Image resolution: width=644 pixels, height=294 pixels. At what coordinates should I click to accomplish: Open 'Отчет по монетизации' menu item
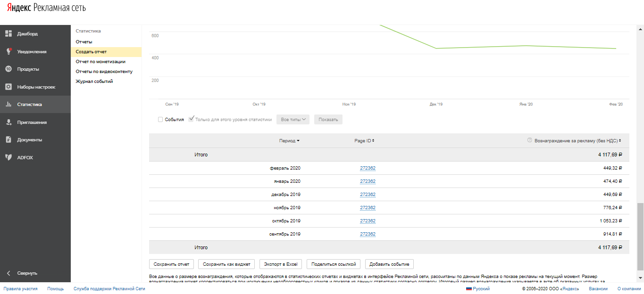100,62
